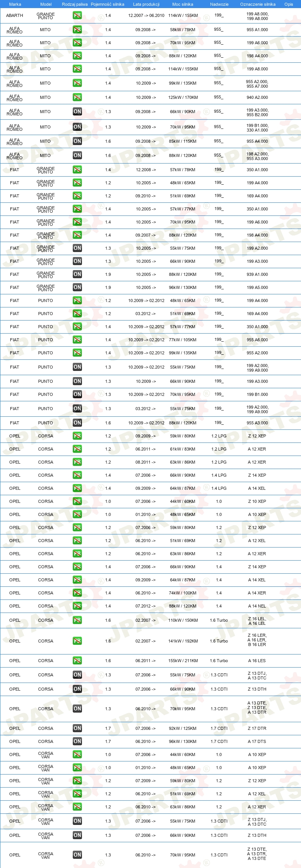
Task: Click petrol icon in Corsa Van 63kW / 86KM row
Action: (x=77, y=807)
